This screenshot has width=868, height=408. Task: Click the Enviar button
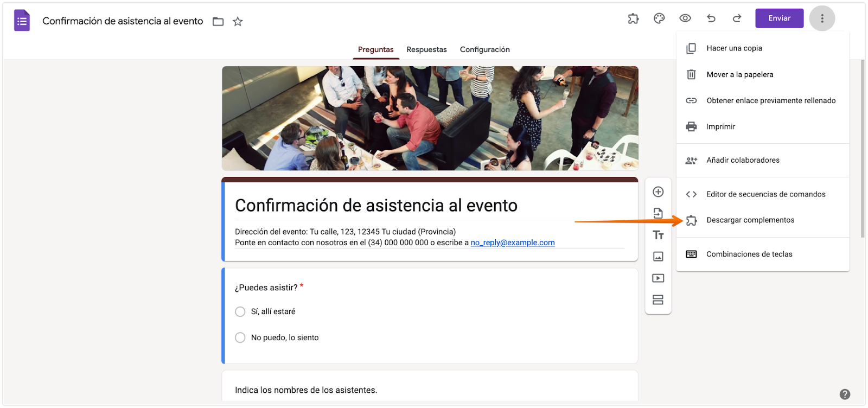coord(780,18)
